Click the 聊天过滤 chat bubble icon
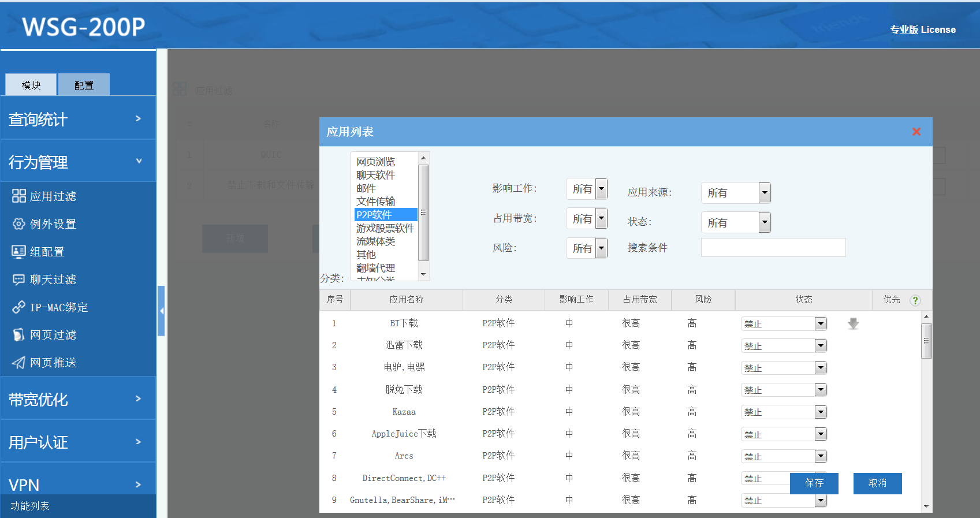This screenshot has width=980, height=518. (18, 280)
